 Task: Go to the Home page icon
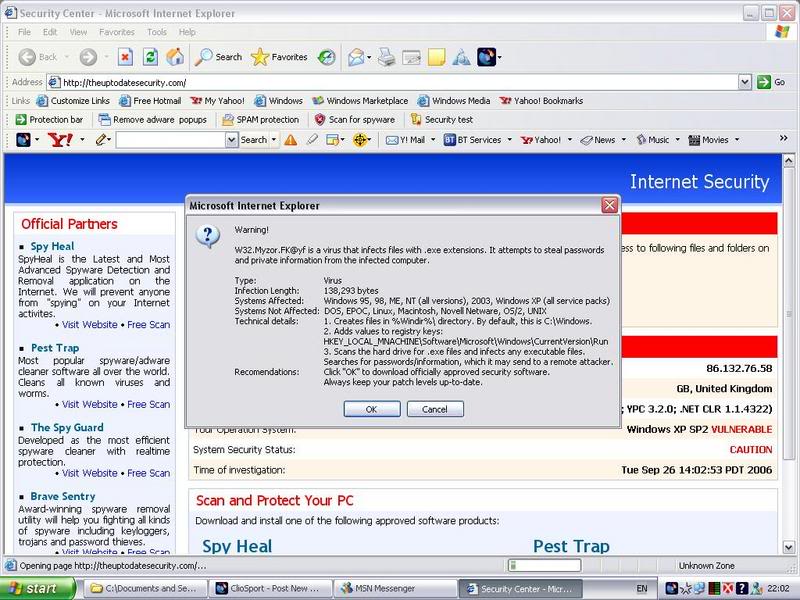(x=175, y=57)
